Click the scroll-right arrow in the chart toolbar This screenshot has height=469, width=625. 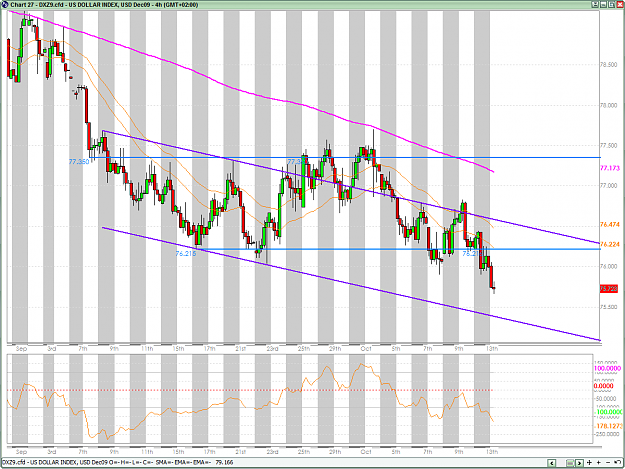coord(579,463)
